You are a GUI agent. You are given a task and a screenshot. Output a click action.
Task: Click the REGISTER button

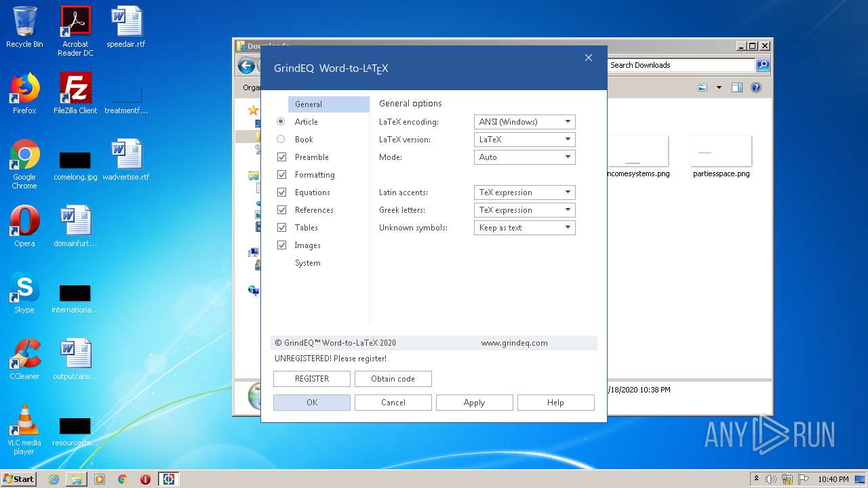[x=312, y=379]
